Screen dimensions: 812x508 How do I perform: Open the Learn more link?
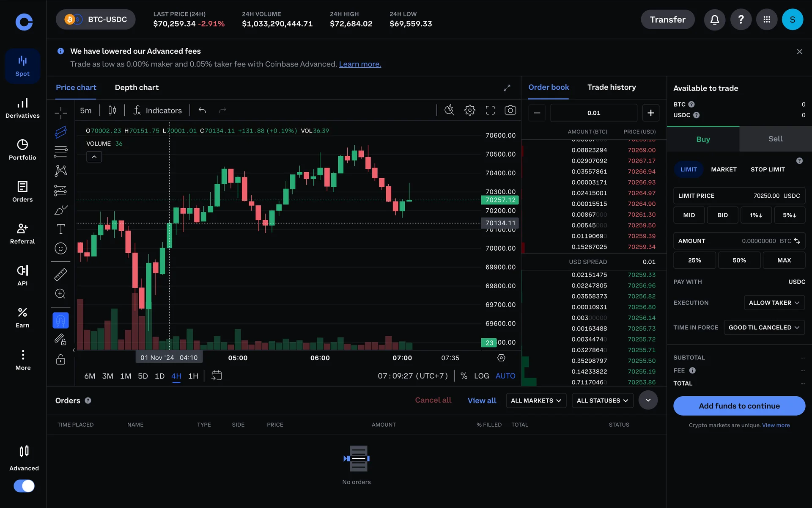tap(359, 64)
